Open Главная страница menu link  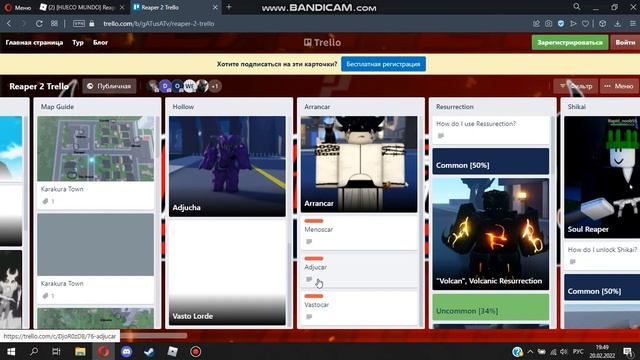[x=34, y=42]
